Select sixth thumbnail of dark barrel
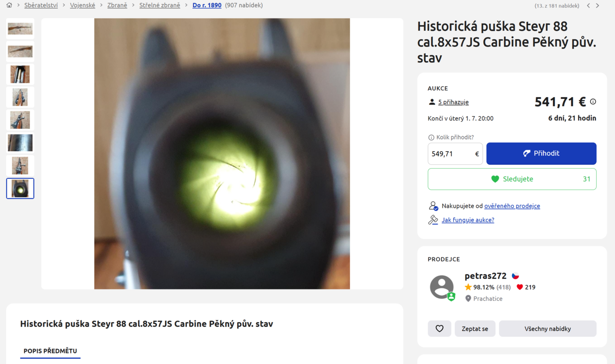The image size is (615, 364). tap(20, 143)
